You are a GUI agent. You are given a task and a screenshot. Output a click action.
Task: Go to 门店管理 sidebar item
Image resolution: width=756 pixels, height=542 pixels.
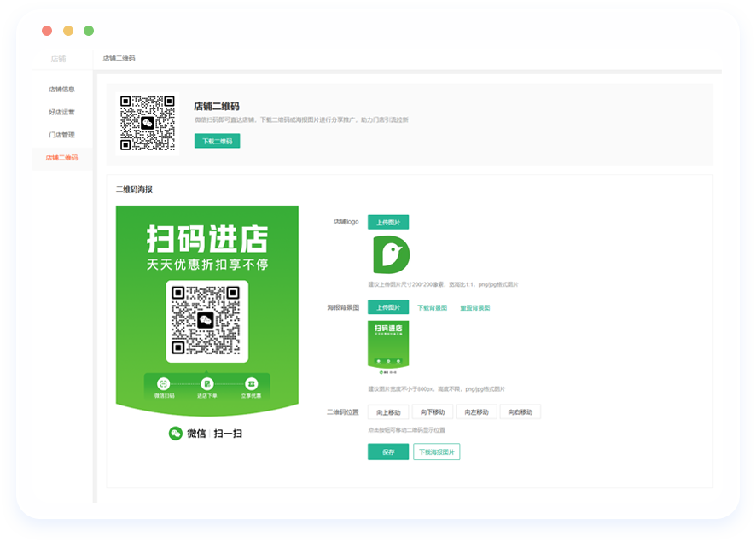[x=61, y=135]
